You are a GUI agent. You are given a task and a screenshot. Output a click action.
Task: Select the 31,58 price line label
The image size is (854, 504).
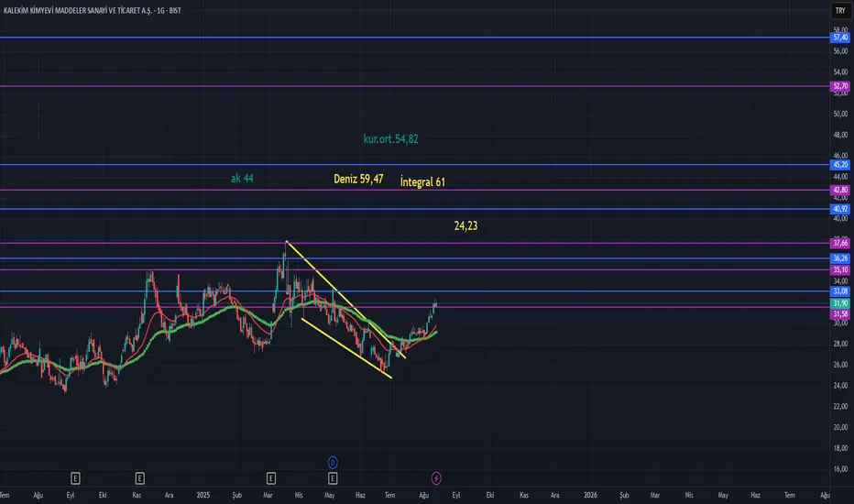(x=840, y=313)
